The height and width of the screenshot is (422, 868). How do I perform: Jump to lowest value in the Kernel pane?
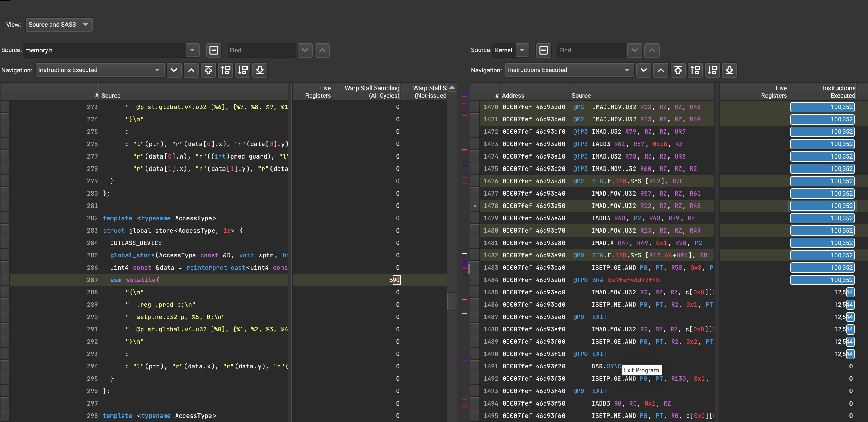click(x=730, y=70)
